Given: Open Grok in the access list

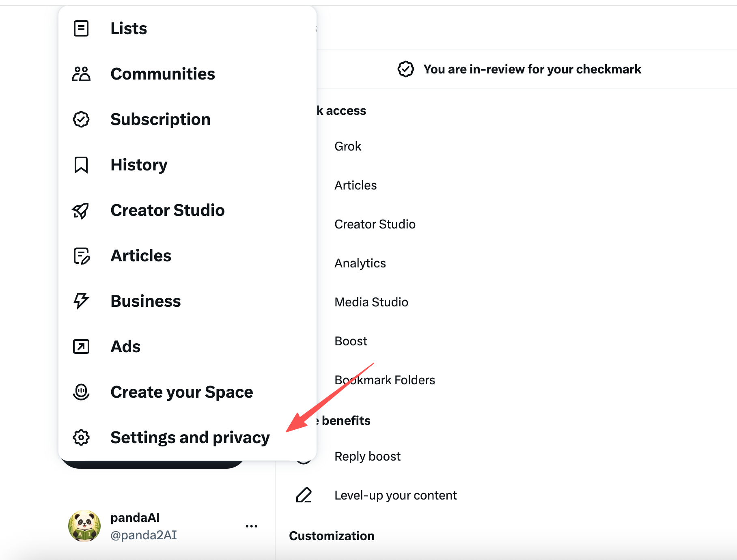Looking at the screenshot, I should 348,146.
